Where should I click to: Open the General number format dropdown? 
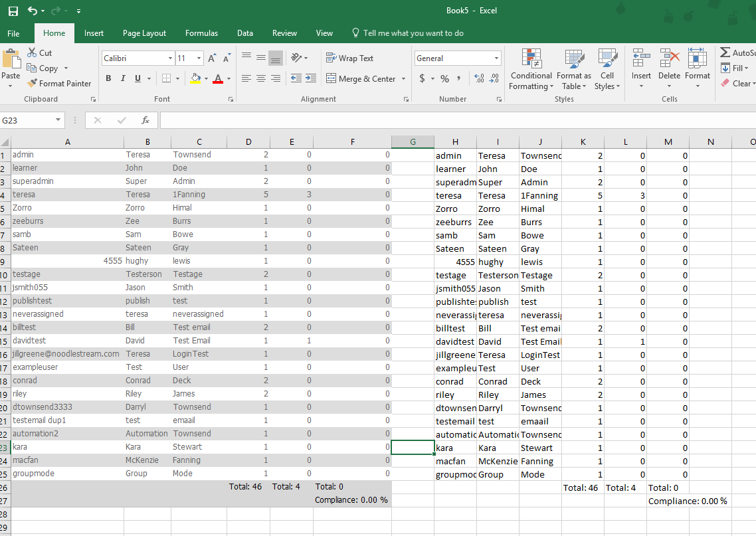[x=496, y=58]
